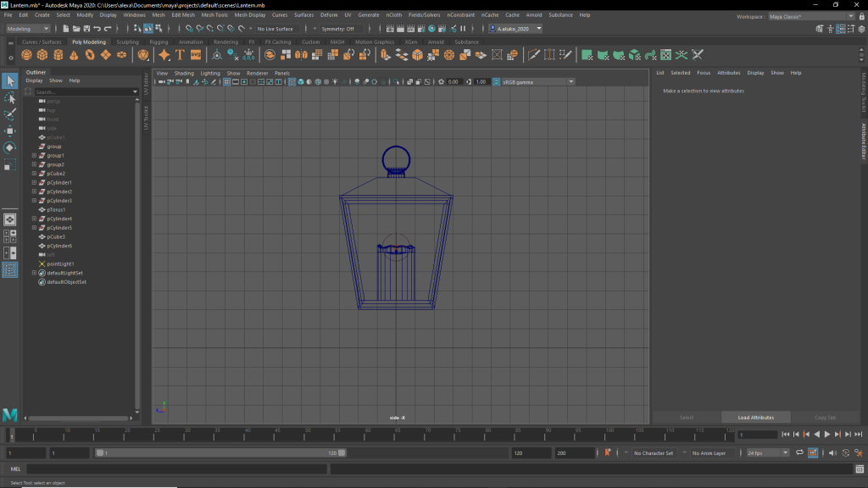Create a polygon cone from the shelf
The width and height of the screenshot is (868, 488).
coord(74,55)
